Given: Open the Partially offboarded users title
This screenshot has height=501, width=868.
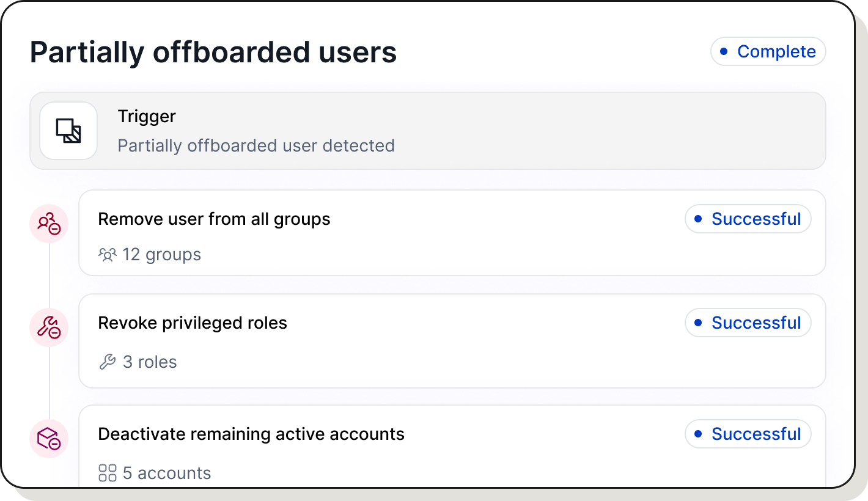Looking at the screenshot, I should tap(213, 53).
